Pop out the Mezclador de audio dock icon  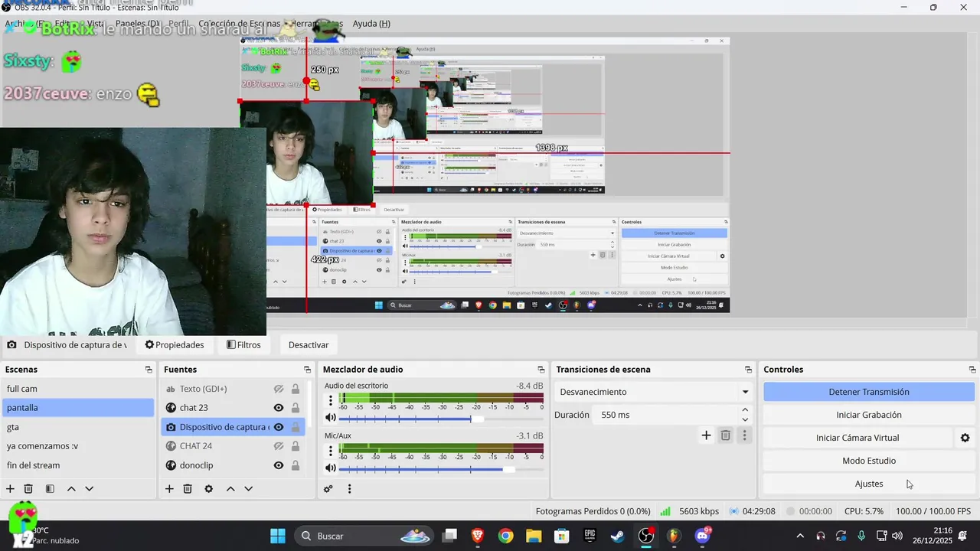click(x=541, y=370)
